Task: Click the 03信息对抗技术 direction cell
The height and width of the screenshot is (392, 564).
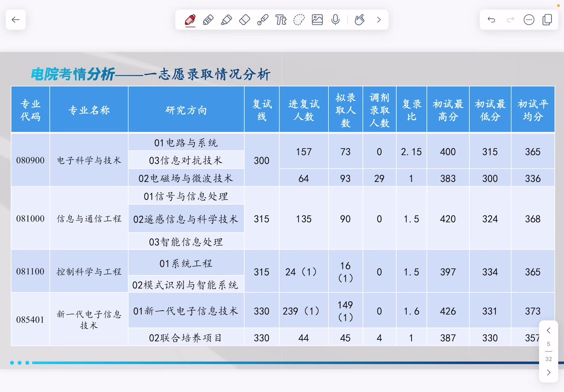Action: coord(186,160)
